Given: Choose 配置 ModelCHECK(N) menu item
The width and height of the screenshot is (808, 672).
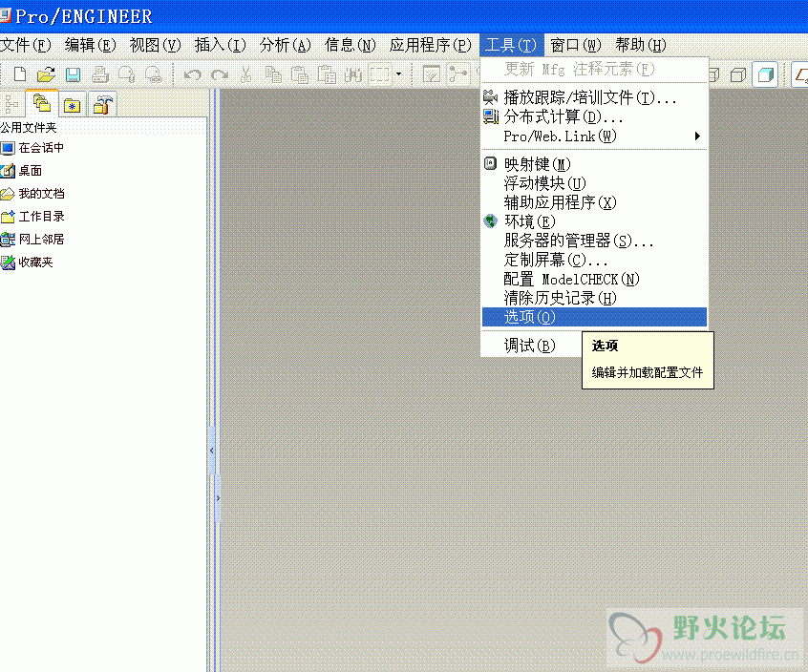Looking at the screenshot, I should (x=594, y=279).
